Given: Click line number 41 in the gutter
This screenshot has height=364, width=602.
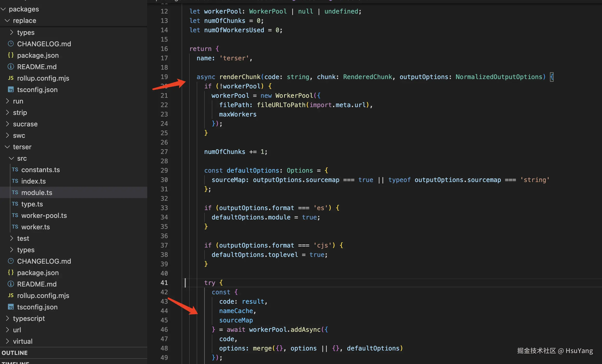Looking at the screenshot, I should tap(164, 283).
